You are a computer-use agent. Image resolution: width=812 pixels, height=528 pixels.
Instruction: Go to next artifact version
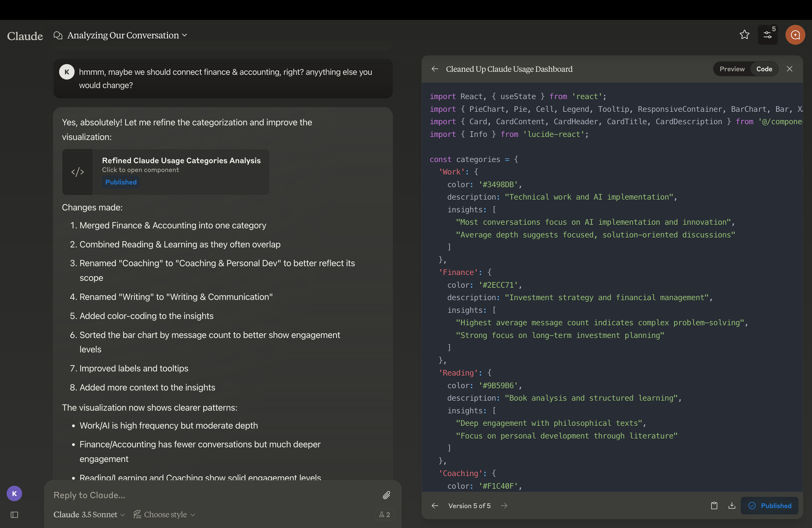pos(504,505)
